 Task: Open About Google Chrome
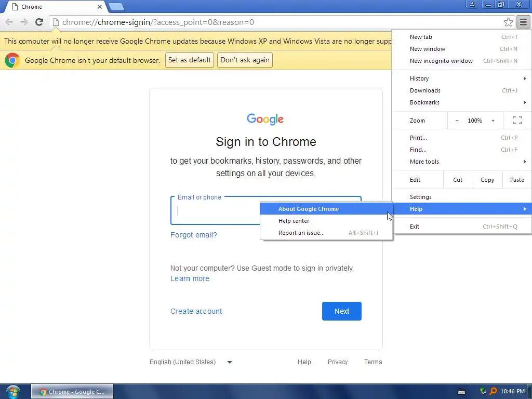pos(326,209)
